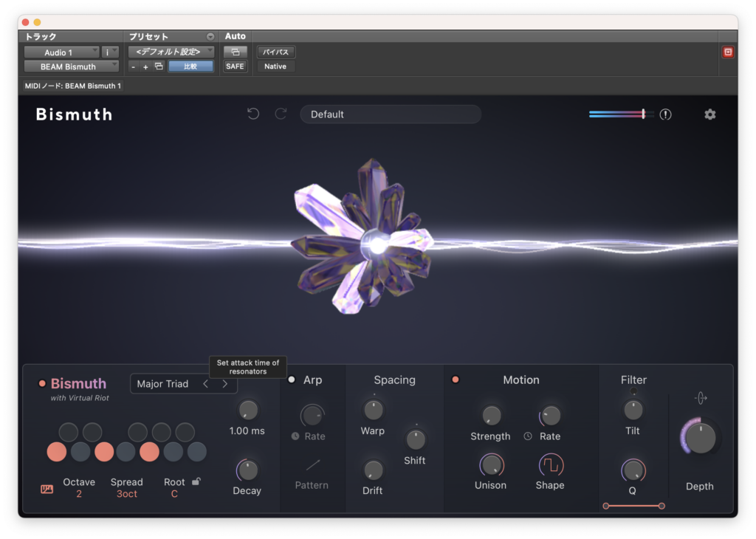756x539 pixels.
Task: Open Bismuth settings gear
Action: [x=709, y=114]
